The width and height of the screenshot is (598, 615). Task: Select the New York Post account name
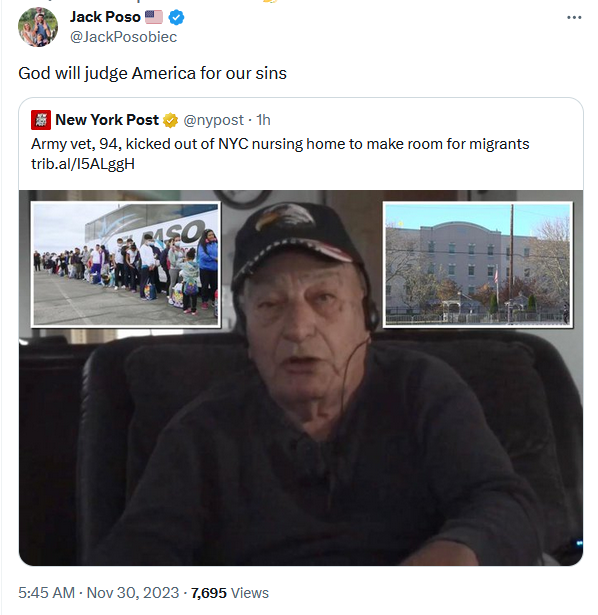tap(107, 120)
